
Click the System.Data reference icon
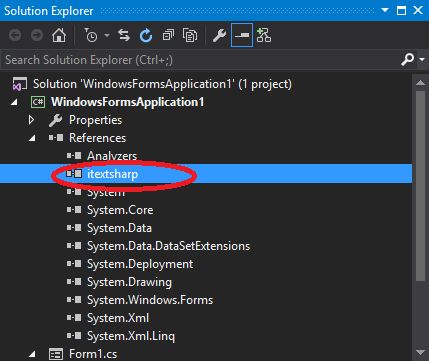(74, 228)
